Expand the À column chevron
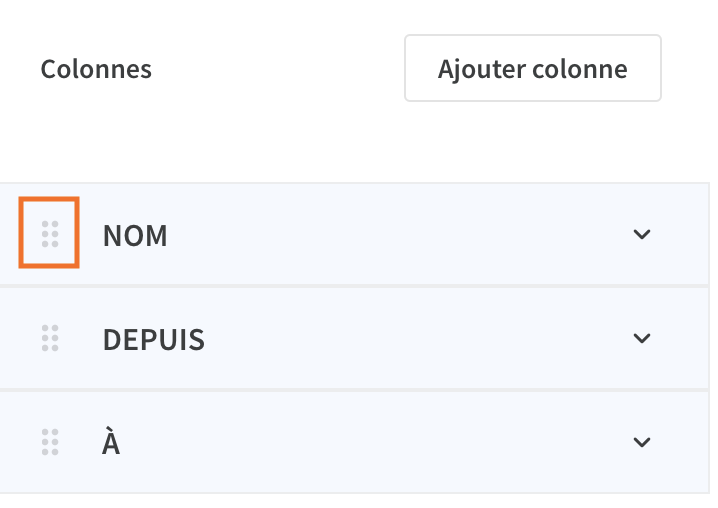Screen dimensions: 718x508 coord(642,442)
